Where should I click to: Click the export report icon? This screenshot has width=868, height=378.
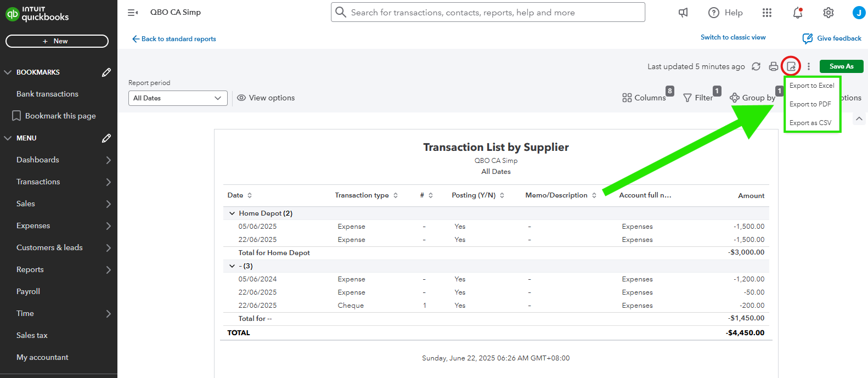click(x=791, y=66)
